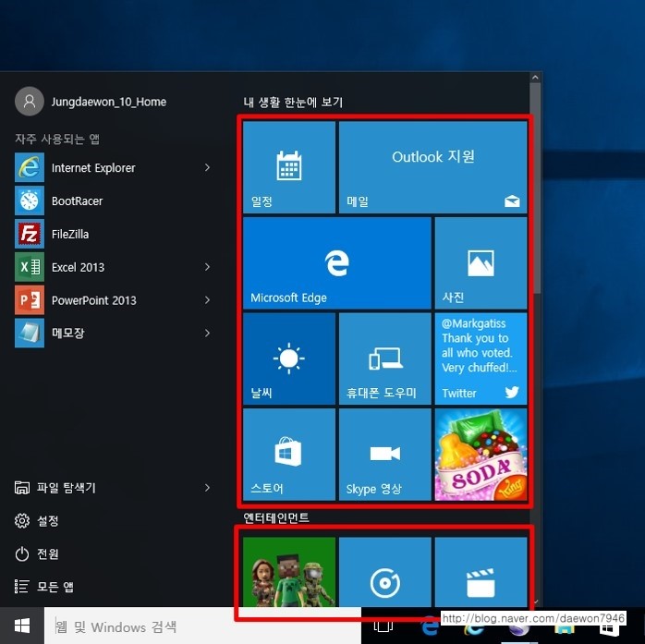Open the 일정 calendar tile
The width and height of the screenshot is (645, 644).
[x=288, y=167]
